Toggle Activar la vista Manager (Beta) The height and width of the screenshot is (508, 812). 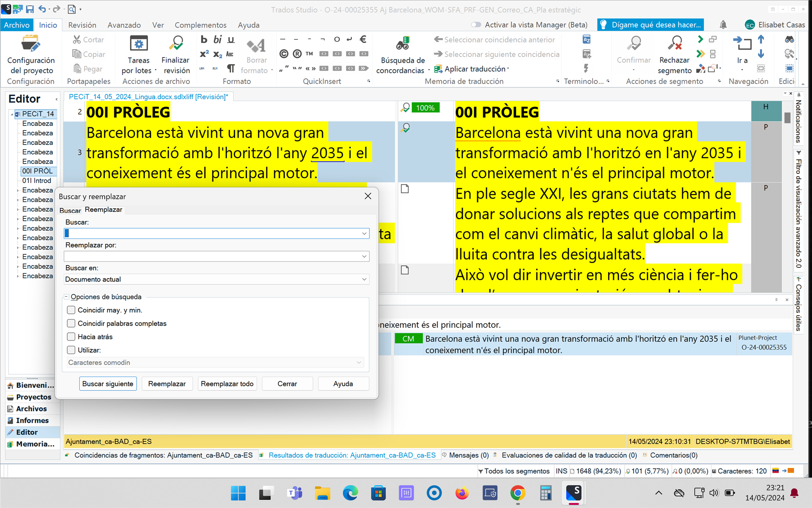476,25
